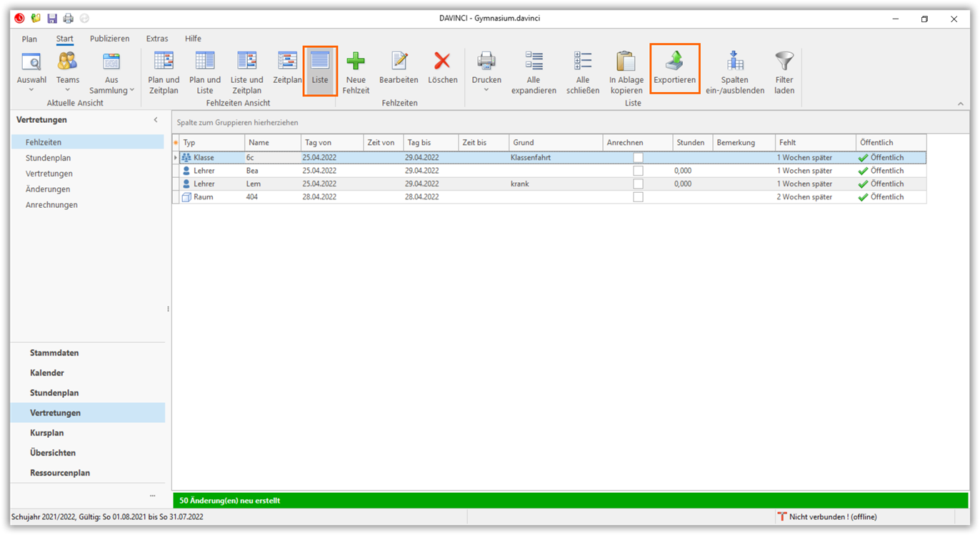Tick the Anrechnen checkbox for teacher Lem
Screen dimensions: 980x535
click(638, 184)
